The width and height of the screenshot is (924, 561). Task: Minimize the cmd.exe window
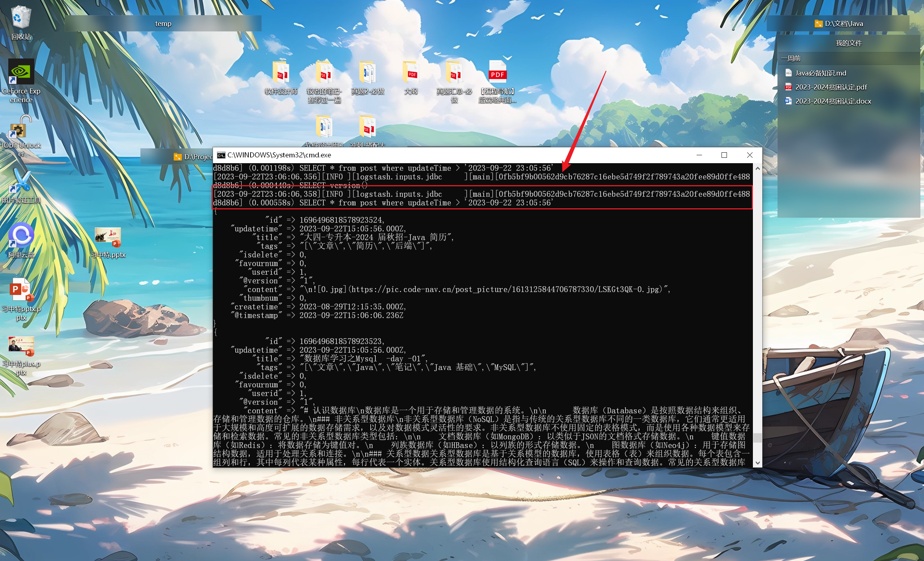699,155
